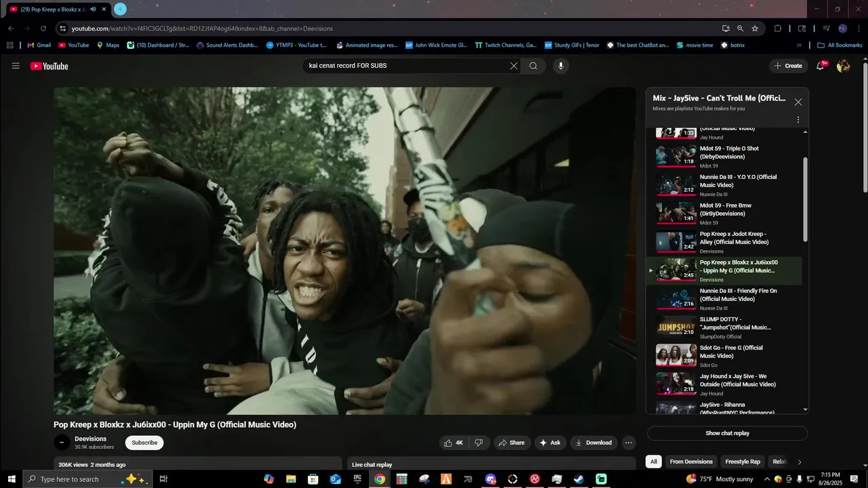
Task: Open Steam from taskbar
Action: 578,479
